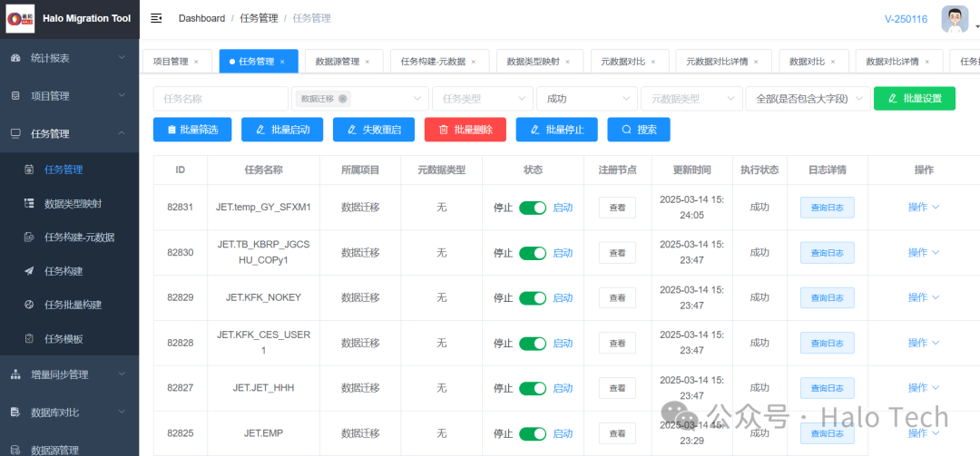Click the 任务构建 paper-plane icon
Viewport: 980px width, 456px height.
pyautogui.click(x=29, y=271)
